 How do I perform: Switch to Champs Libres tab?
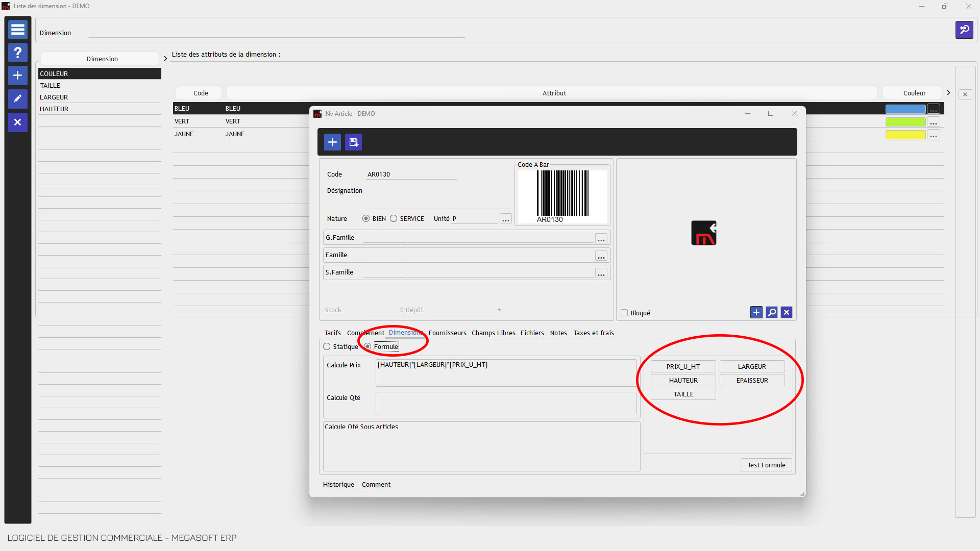pos(494,333)
